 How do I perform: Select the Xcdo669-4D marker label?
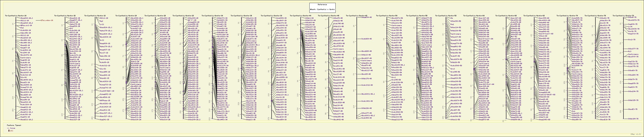point(366,39)
